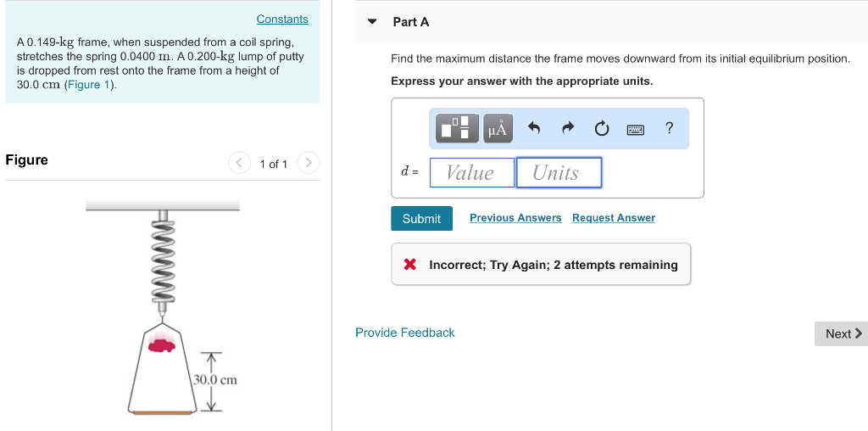Go to the previous figure arrow
Screen dimensions: 868x431
pyautogui.click(x=239, y=163)
